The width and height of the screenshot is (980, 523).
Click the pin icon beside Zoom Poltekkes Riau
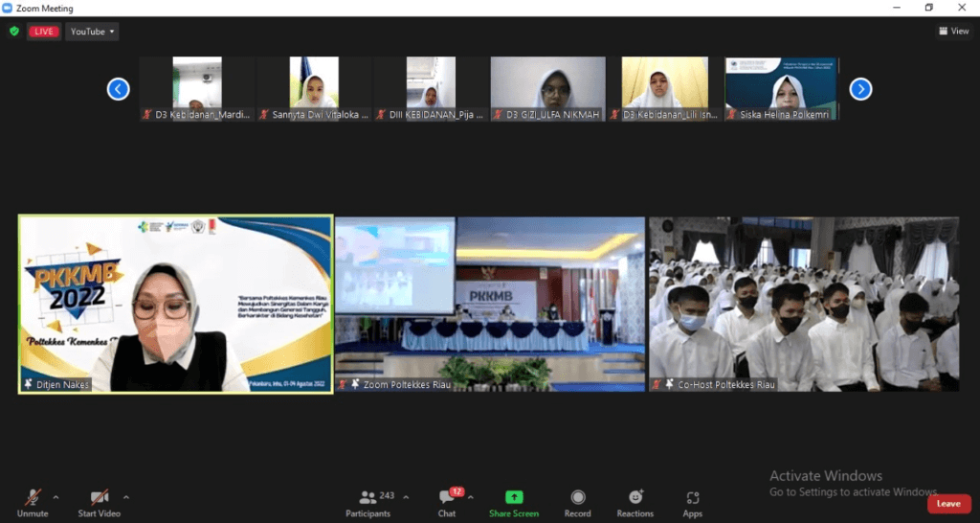tap(355, 384)
